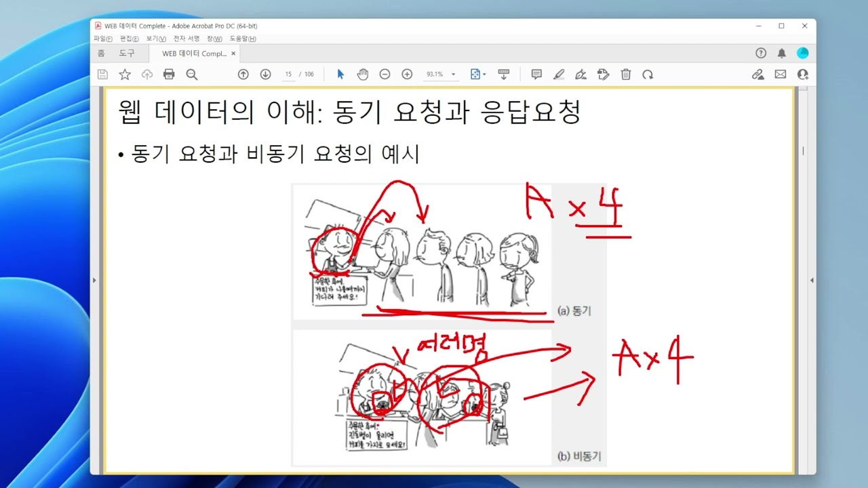Expand the right tools pane arrow
868x488 pixels.
812,280
